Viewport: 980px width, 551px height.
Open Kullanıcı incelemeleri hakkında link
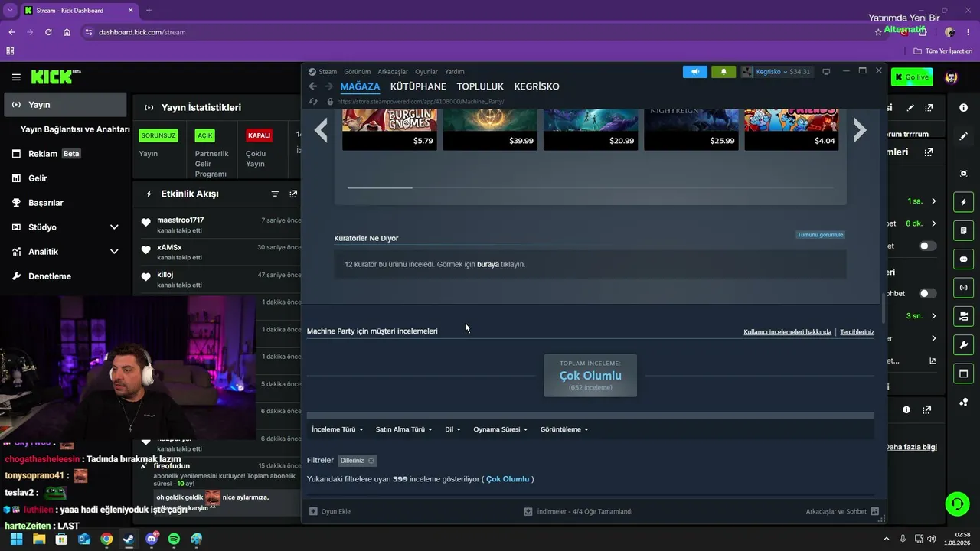tap(787, 332)
